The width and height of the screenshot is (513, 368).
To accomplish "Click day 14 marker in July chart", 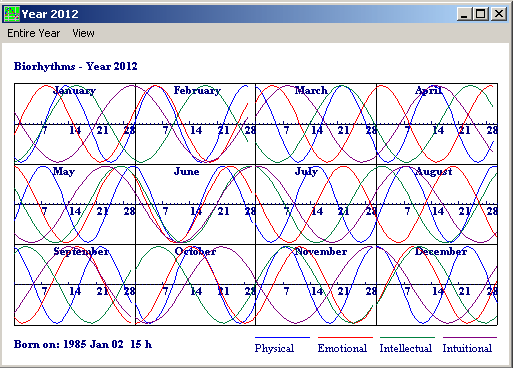I will click(317, 211).
